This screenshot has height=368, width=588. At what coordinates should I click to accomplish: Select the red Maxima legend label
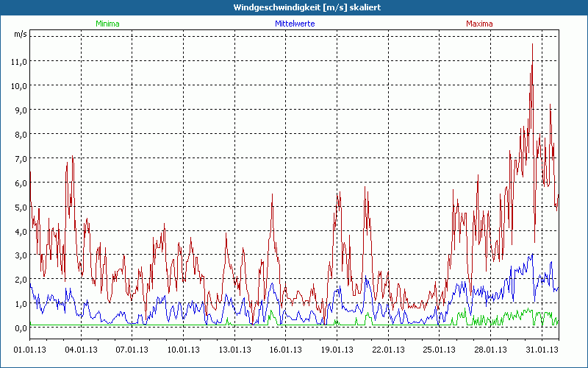[x=479, y=24]
